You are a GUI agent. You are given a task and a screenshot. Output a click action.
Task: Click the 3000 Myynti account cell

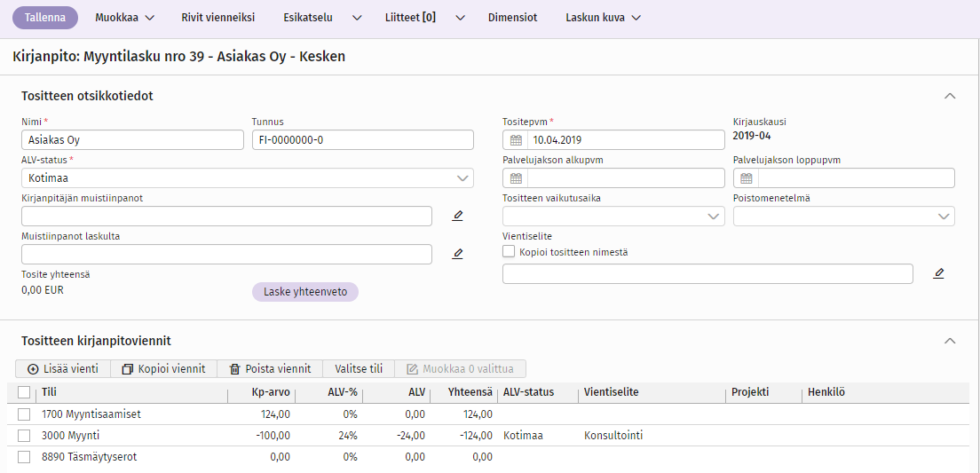tap(71, 436)
